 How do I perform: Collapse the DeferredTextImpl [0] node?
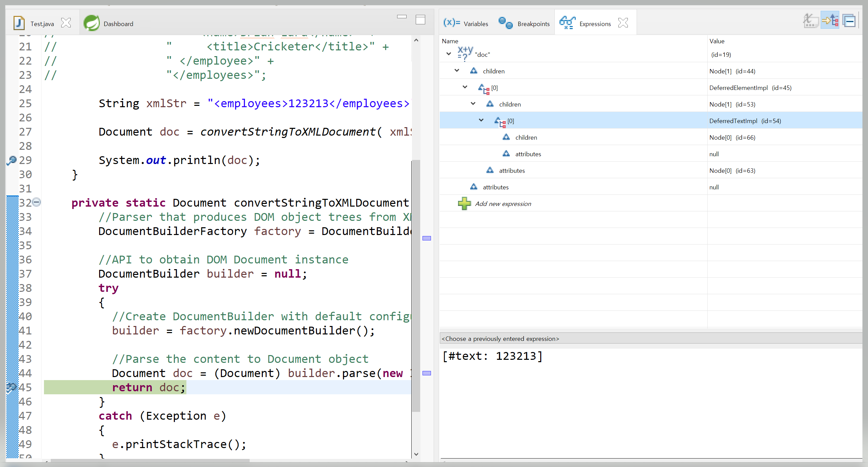pyautogui.click(x=481, y=120)
